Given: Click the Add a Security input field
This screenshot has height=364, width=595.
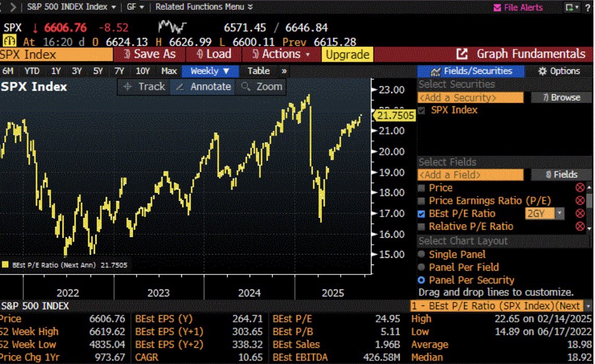Looking at the screenshot, I should tap(470, 97).
